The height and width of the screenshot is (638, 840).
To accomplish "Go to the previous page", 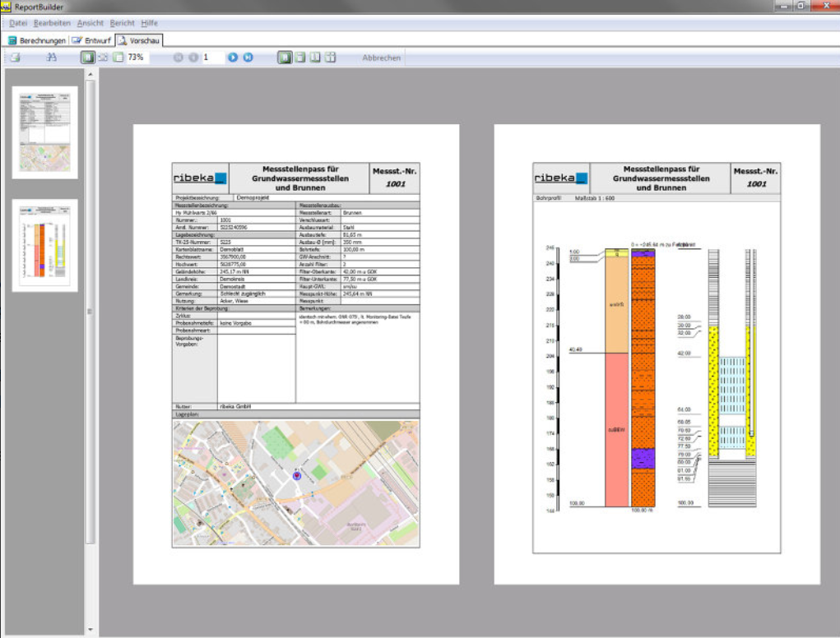I will point(193,58).
